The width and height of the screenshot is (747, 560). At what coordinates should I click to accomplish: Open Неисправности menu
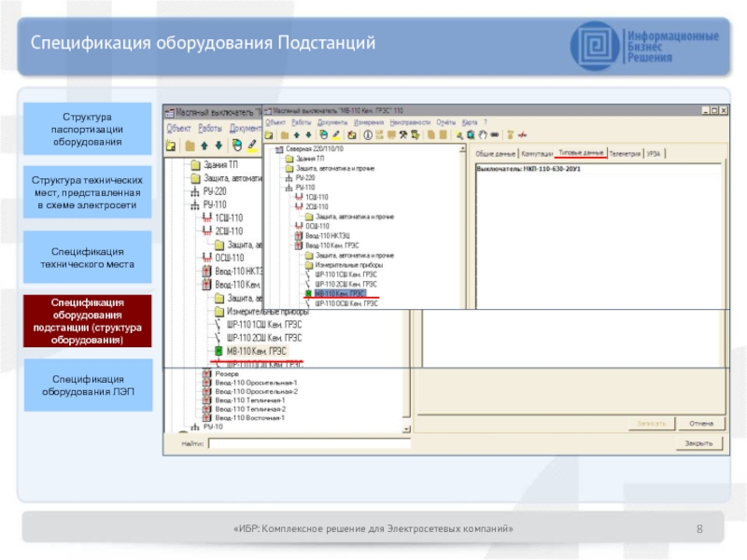tap(410, 123)
